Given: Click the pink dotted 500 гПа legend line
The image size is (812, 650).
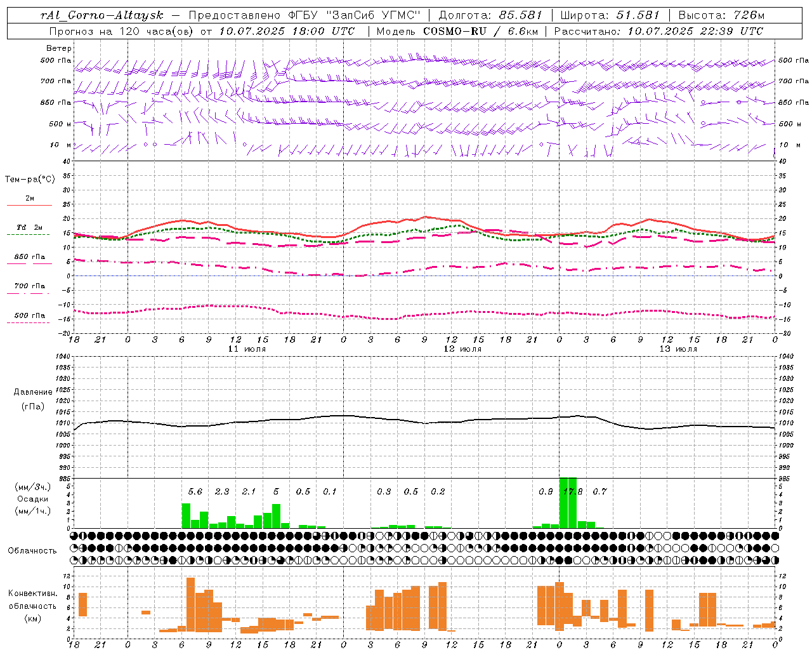Looking at the screenshot, I should (x=29, y=322).
